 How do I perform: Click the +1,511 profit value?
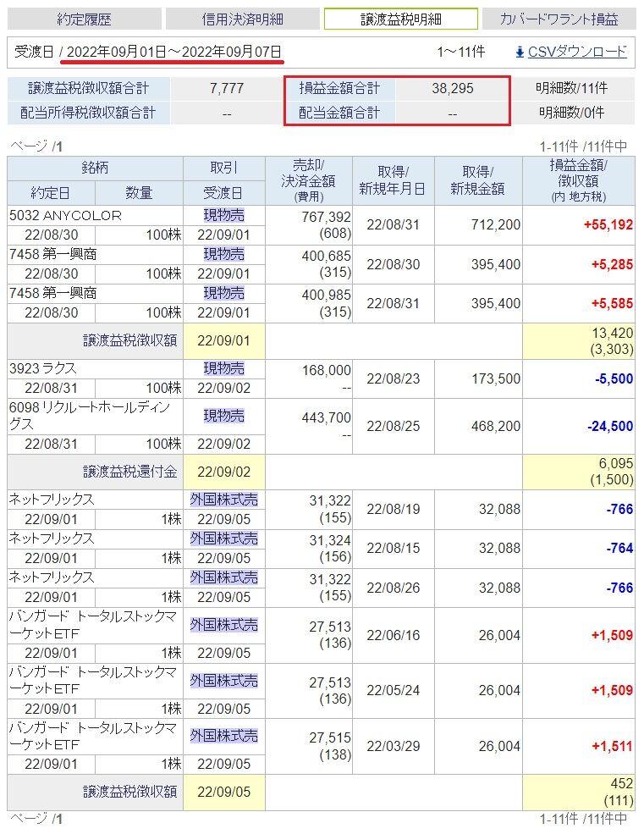pos(612,746)
